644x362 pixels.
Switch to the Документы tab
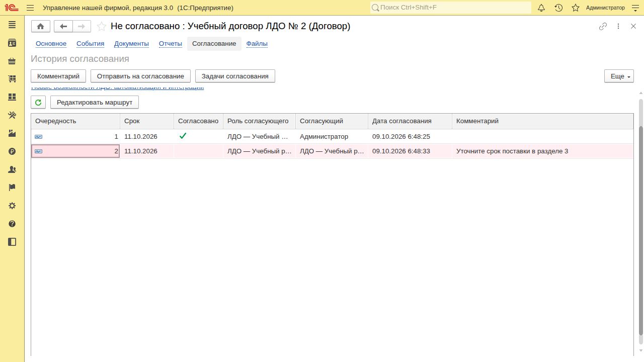[x=131, y=44]
